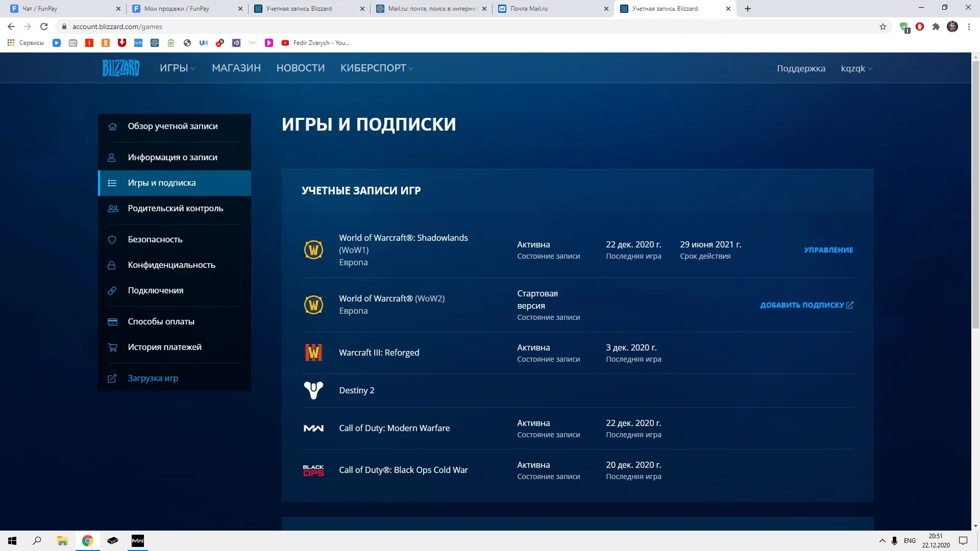Click the Black Ops Cold War icon
Image resolution: width=980 pixels, height=551 pixels.
(x=313, y=470)
